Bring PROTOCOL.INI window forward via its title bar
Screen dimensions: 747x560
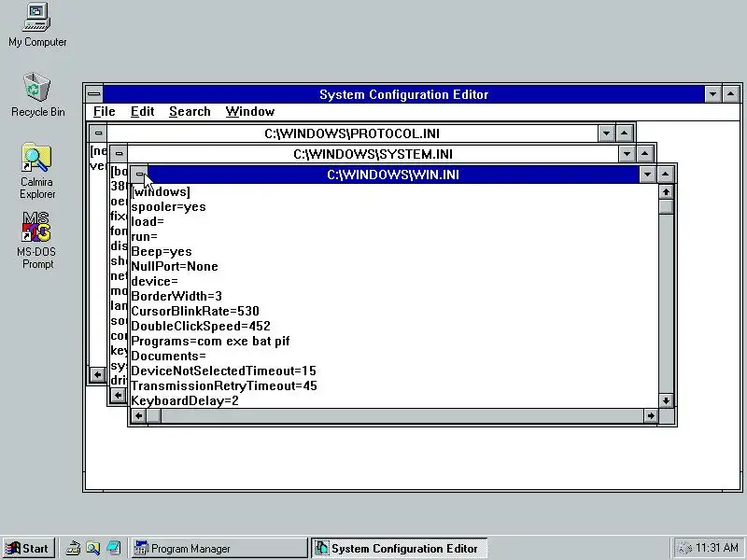tap(352, 133)
